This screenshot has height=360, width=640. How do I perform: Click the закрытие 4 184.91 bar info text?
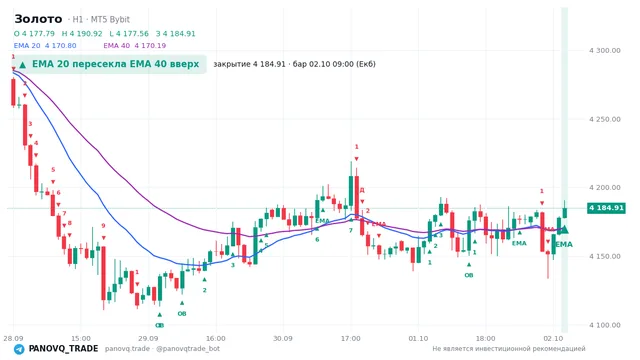[x=294, y=64]
